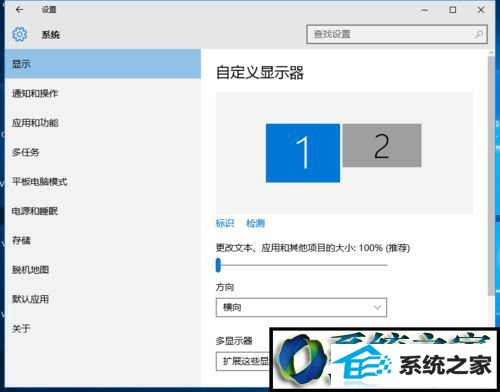Select the 显示 sidebar item
Screen dimensions: 500x392
click(x=103, y=64)
